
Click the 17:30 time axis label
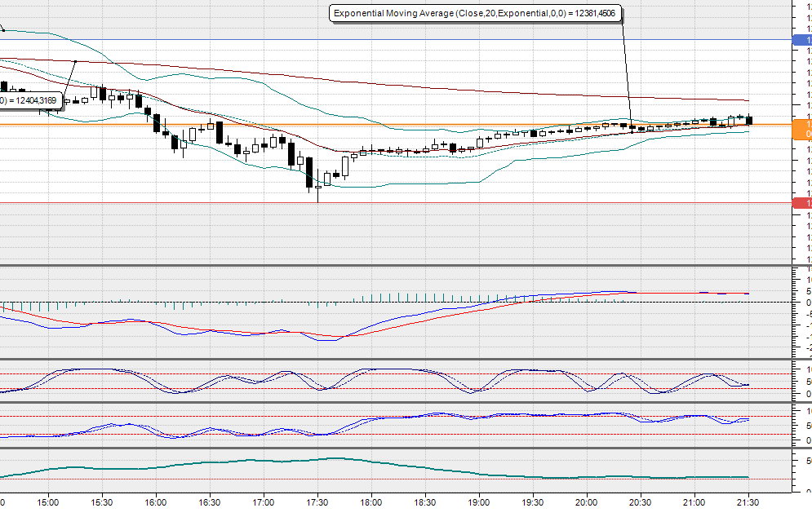tap(317, 504)
